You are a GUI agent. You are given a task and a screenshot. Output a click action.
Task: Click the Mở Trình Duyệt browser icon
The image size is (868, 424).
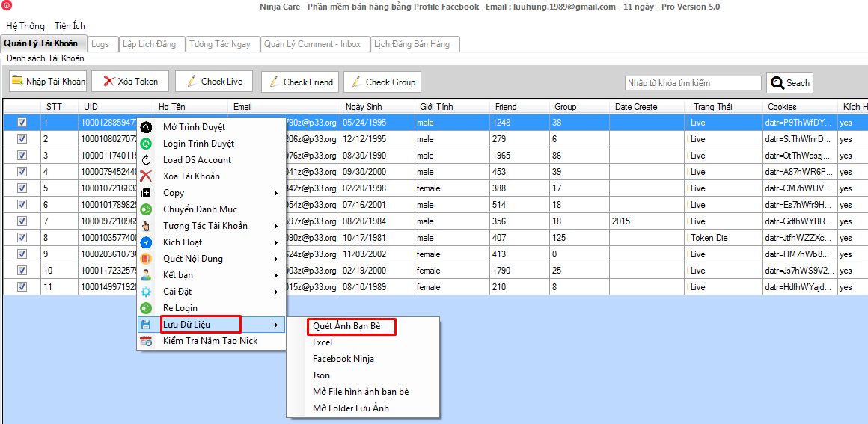pyautogui.click(x=146, y=127)
